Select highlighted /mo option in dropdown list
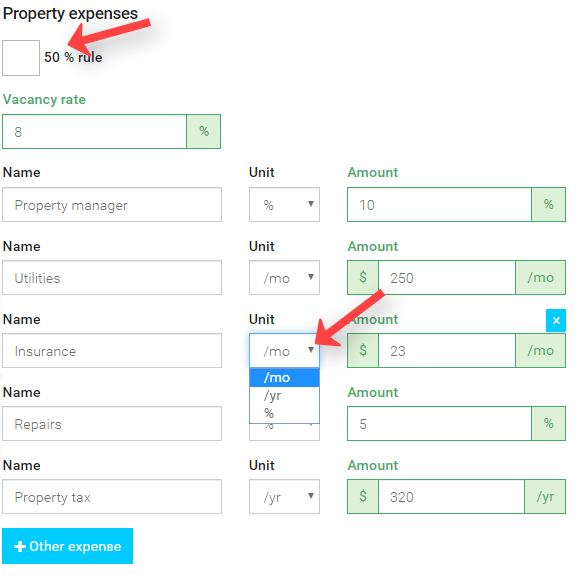Viewport: 578px width, 584px height. click(284, 378)
